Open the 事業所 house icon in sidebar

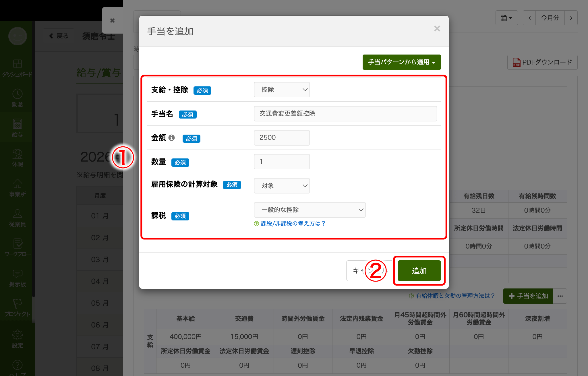(x=18, y=184)
